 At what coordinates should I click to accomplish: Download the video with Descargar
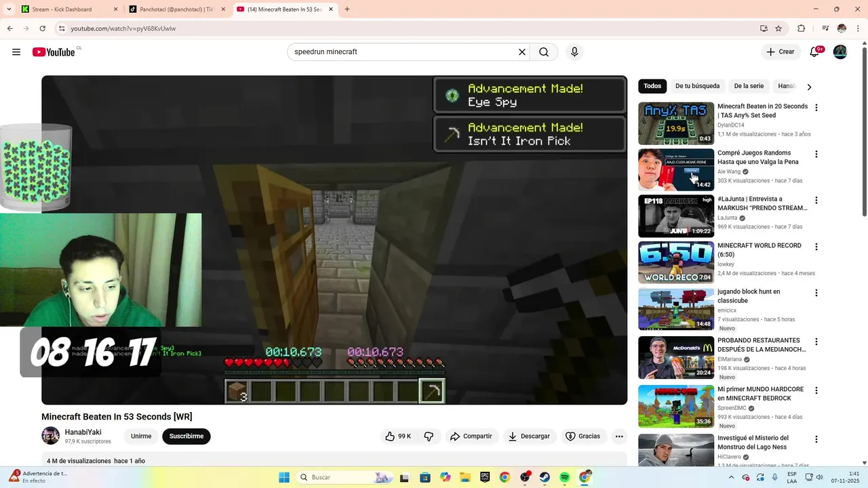click(530, 436)
